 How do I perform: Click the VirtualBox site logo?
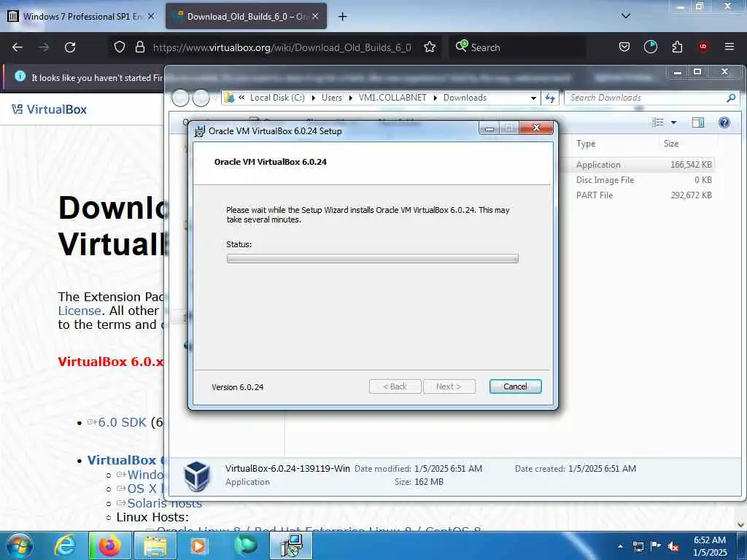[x=49, y=109]
